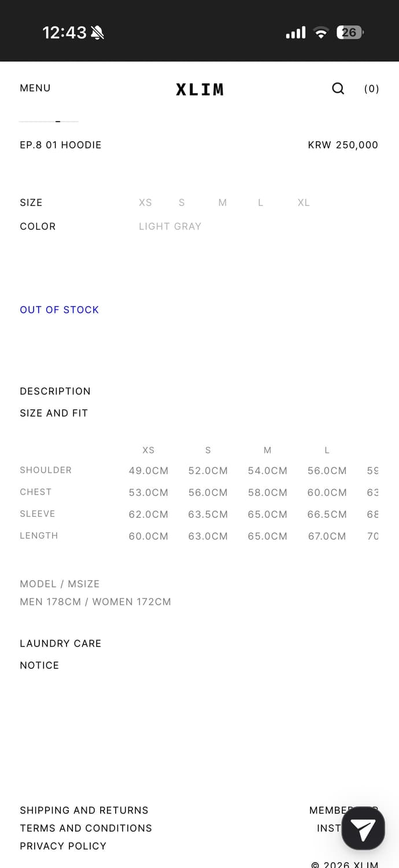This screenshot has height=868, width=399.
Task: Open the MENU navigation
Action: click(x=35, y=88)
